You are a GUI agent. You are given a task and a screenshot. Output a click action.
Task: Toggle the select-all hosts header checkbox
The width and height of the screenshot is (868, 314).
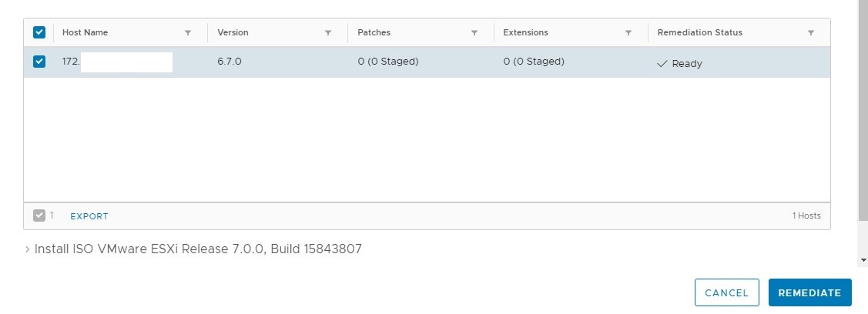(x=39, y=32)
